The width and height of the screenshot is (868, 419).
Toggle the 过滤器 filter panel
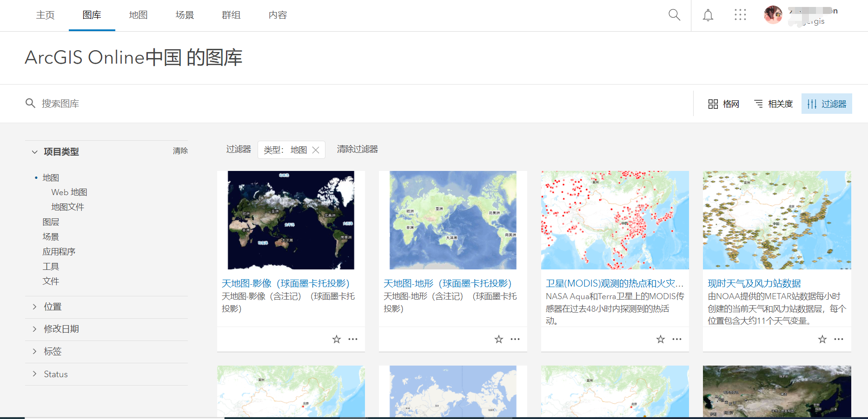click(827, 104)
